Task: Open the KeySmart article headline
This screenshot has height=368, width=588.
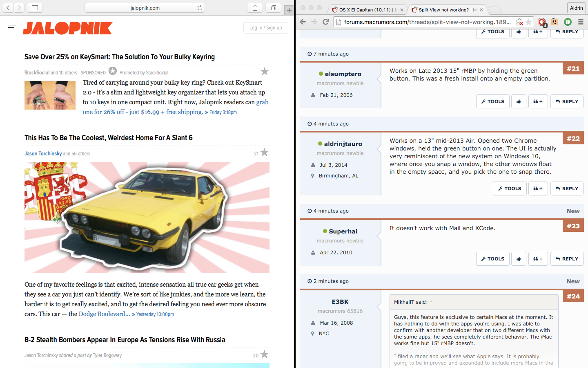Action: [120, 57]
